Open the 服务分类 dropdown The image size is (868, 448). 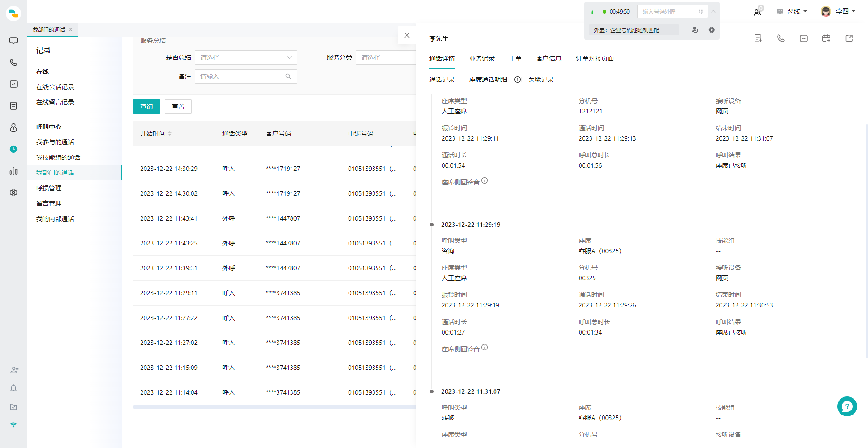[386, 57]
